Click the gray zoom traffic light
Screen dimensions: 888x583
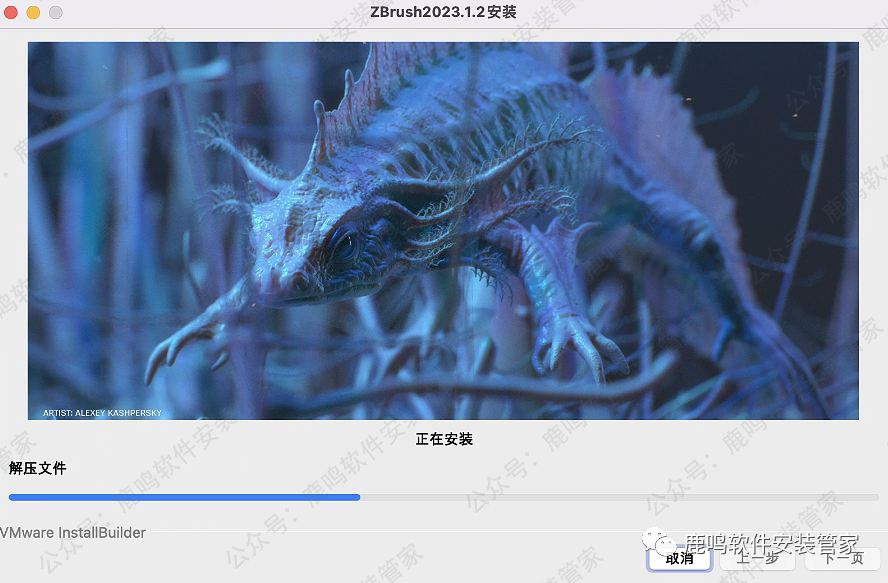tap(56, 13)
